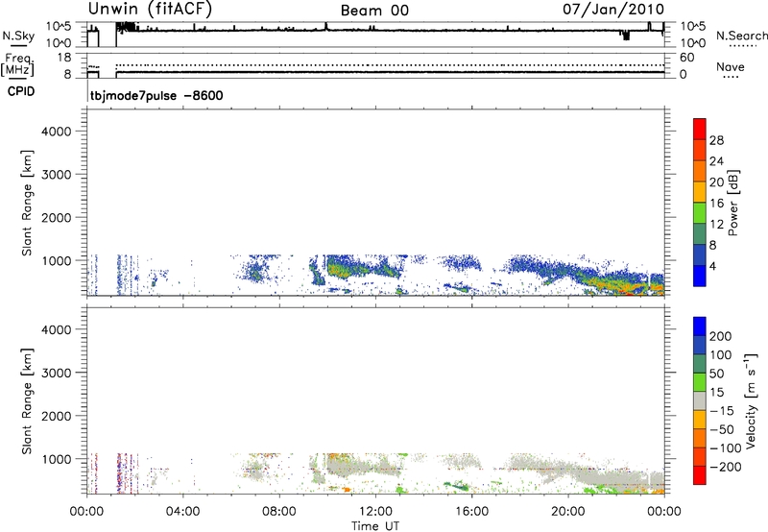Click the '16' tick on the Power scale

pyautogui.click(x=716, y=204)
